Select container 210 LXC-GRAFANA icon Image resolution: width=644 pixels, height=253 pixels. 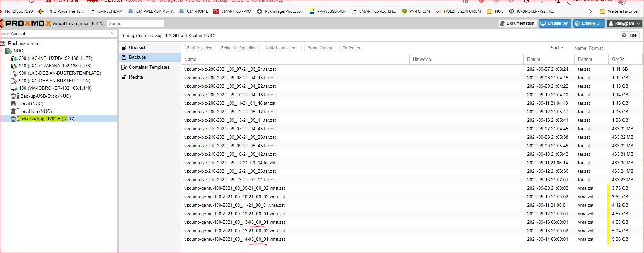click(14, 66)
